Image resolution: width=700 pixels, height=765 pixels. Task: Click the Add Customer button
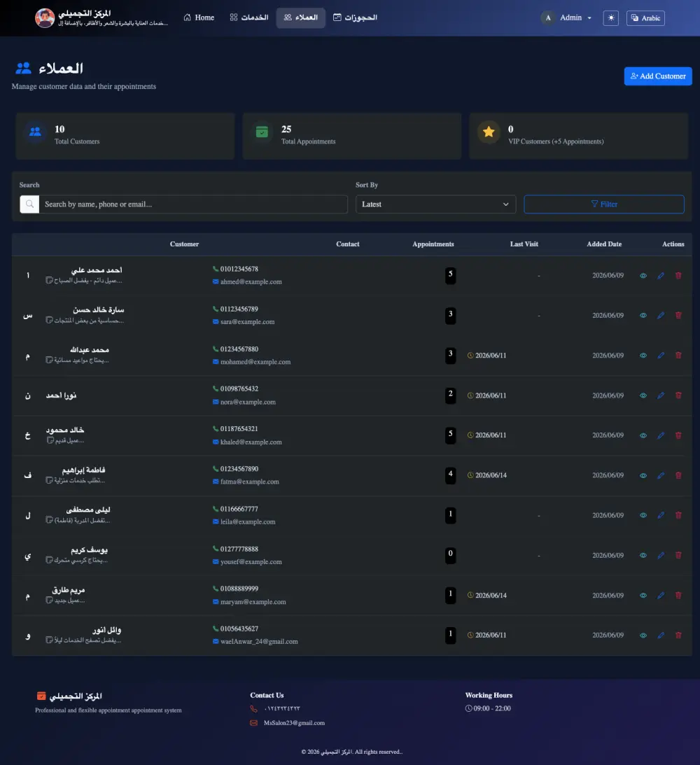(x=658, y=76)
